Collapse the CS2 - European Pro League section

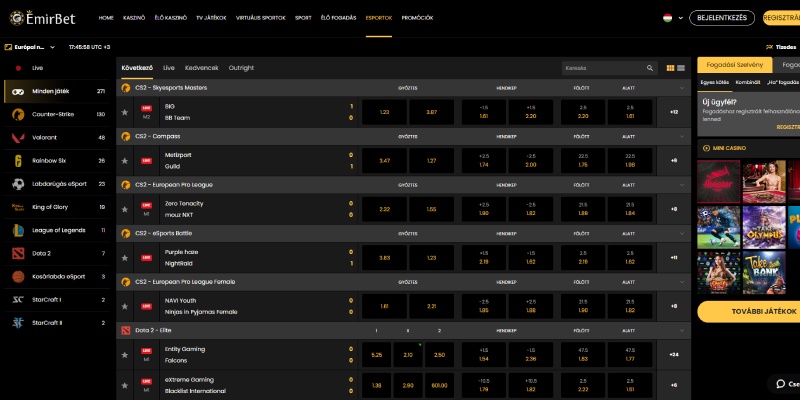click(682, 185)
